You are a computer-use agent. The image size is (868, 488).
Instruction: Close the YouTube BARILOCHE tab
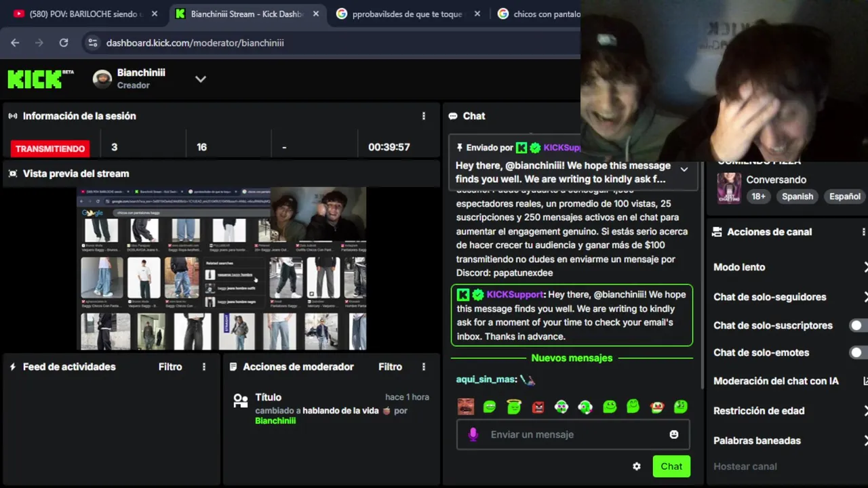(x=155, y=14)
